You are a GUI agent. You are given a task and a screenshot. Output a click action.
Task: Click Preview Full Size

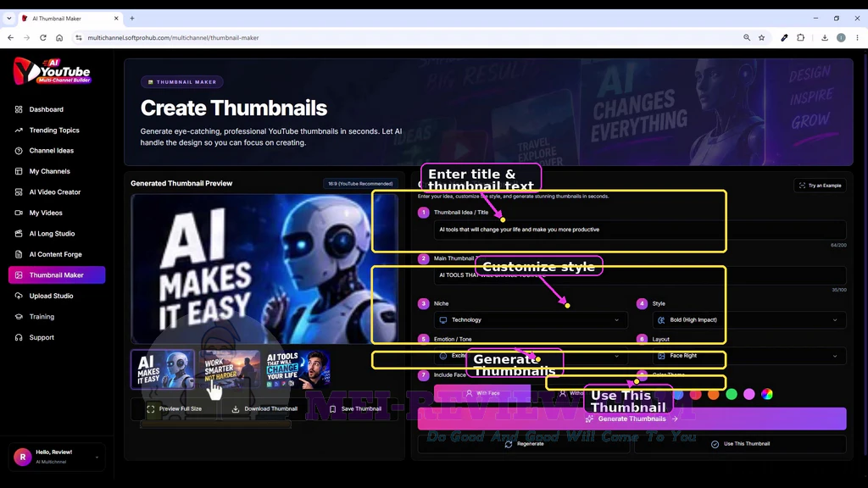174,409
